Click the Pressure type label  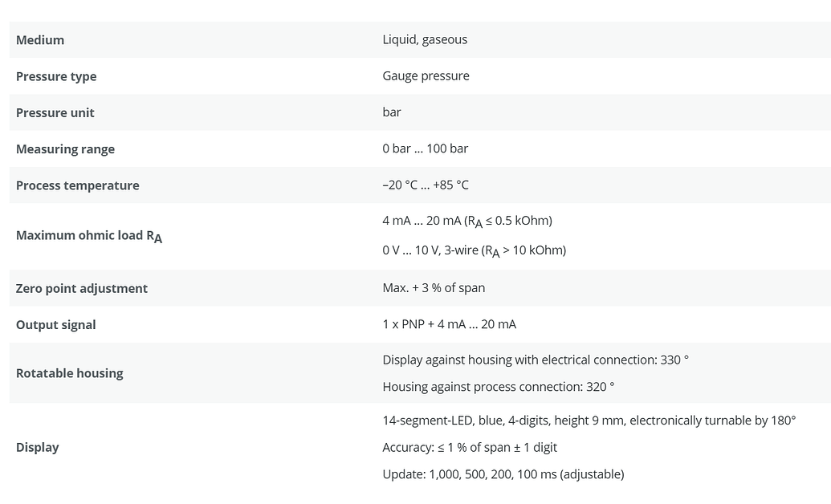click(56, 76)
